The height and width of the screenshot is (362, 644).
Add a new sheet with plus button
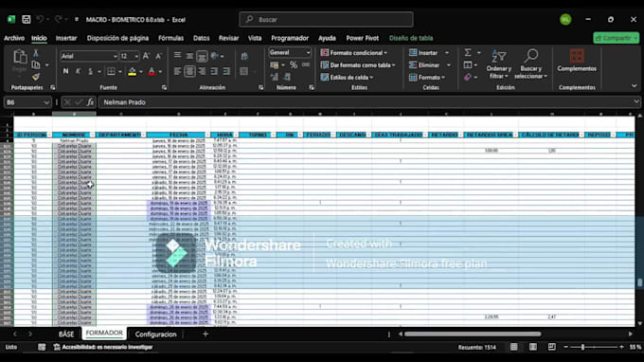(206, 335)
